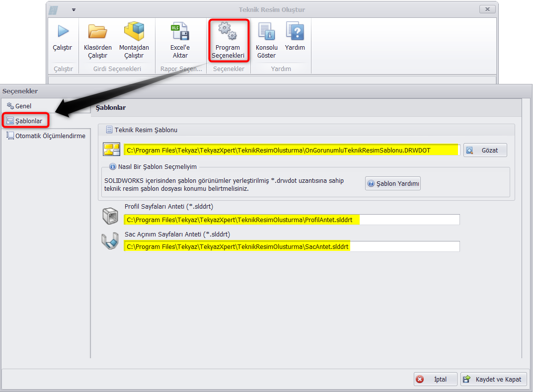Click info icon beside Nasıl Bir Şablon Seçmeliyim
This screenshot has width=533, height=392.
click(x=113, y=166)
